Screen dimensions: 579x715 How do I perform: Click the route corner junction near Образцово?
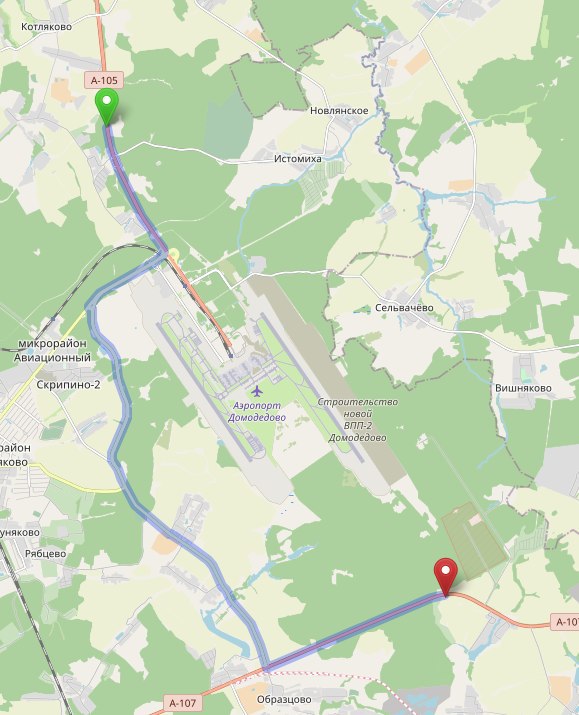tap(266, 668)
